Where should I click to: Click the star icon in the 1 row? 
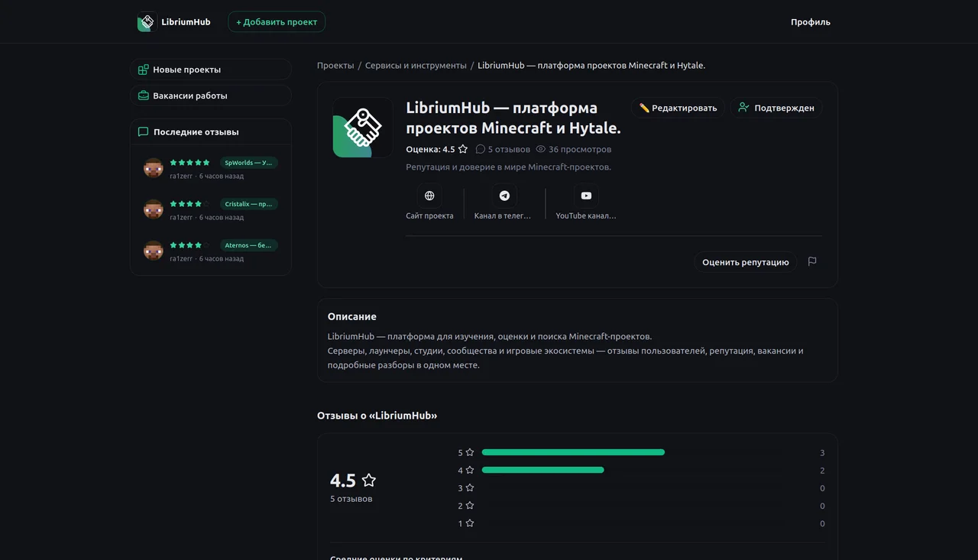coord(470,523)
